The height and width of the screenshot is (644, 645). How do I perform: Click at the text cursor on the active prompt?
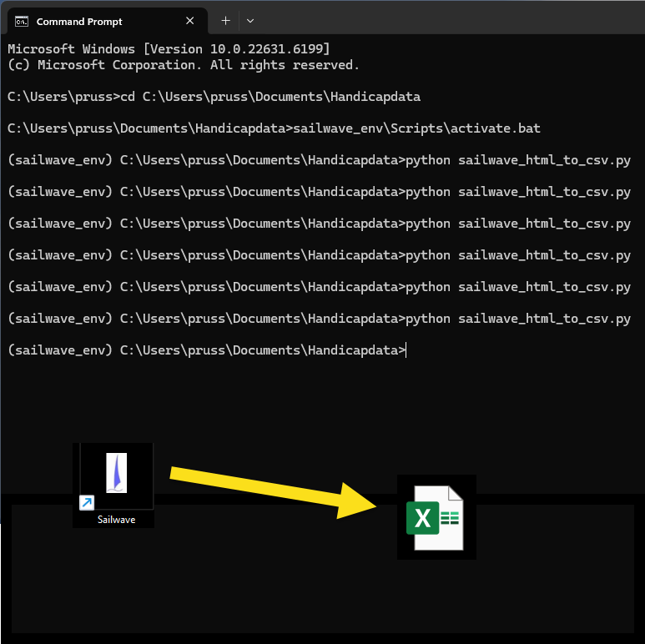pyautogui.click(x=406, y=351)
